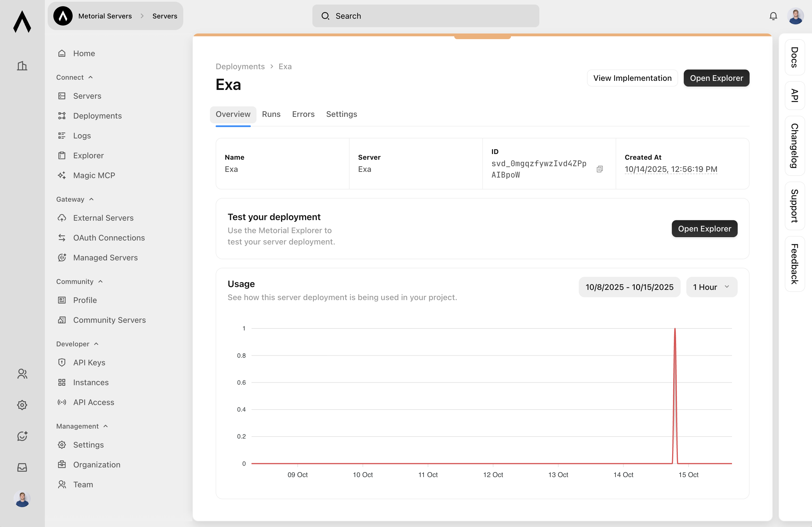This screenshot has width=812, height=527.
Task: Click the Search input field
Action: point(426,16)
